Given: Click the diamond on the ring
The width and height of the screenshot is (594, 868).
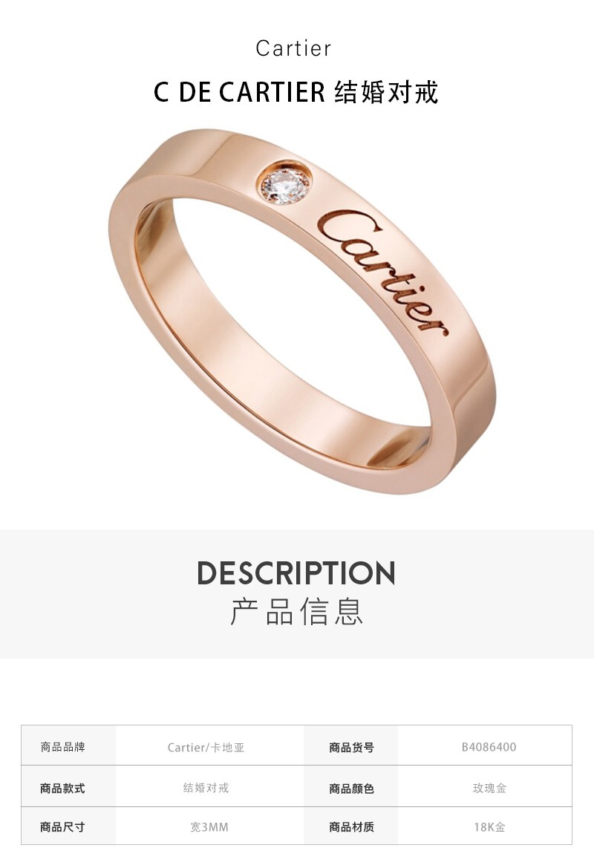Looking at the screenshot, I should (284, 183).
